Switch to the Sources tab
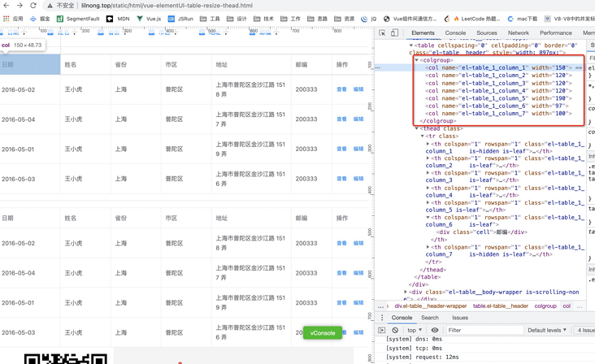This screenshot has height=364, width=595. (486, 33)
